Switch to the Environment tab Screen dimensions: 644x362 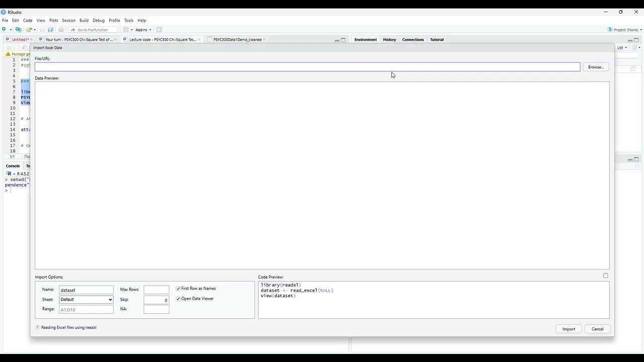coord(365,40)
